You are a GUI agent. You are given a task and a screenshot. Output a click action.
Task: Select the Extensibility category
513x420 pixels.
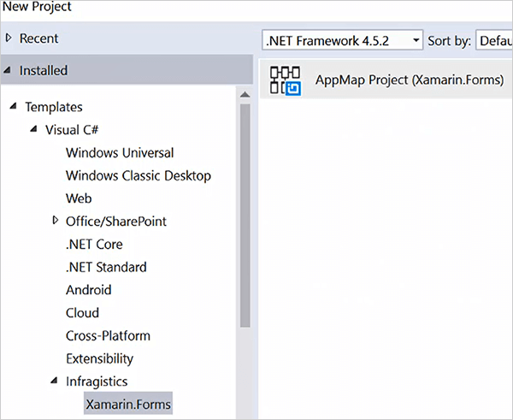pyautogui.click(x=99, y=358)
